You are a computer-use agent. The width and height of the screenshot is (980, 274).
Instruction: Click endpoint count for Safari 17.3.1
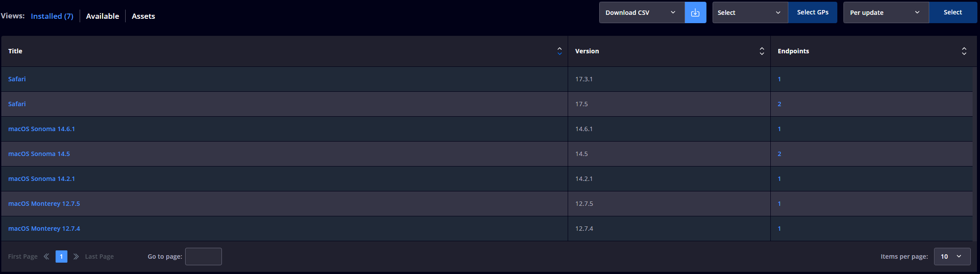(x=780, y=79)
